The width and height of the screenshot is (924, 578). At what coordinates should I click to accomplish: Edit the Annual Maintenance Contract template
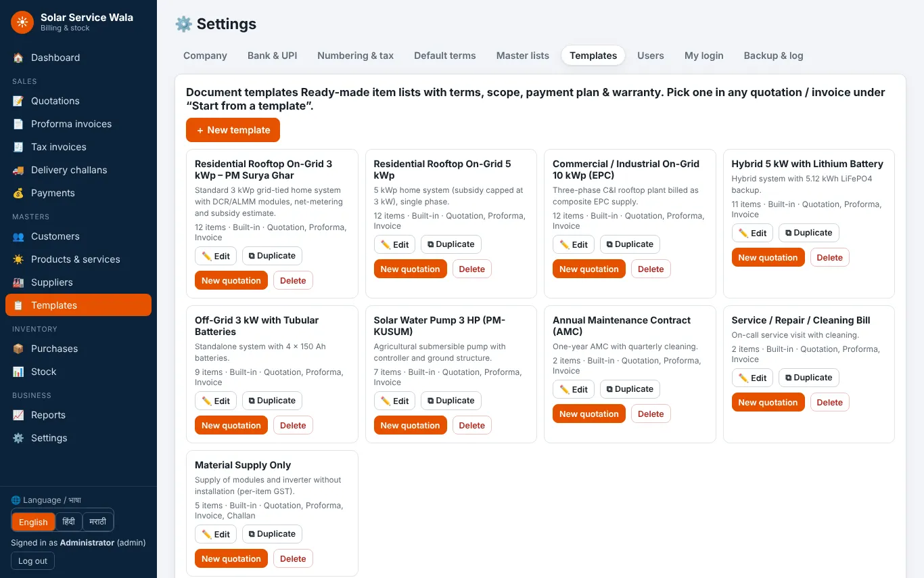[573, 389]
